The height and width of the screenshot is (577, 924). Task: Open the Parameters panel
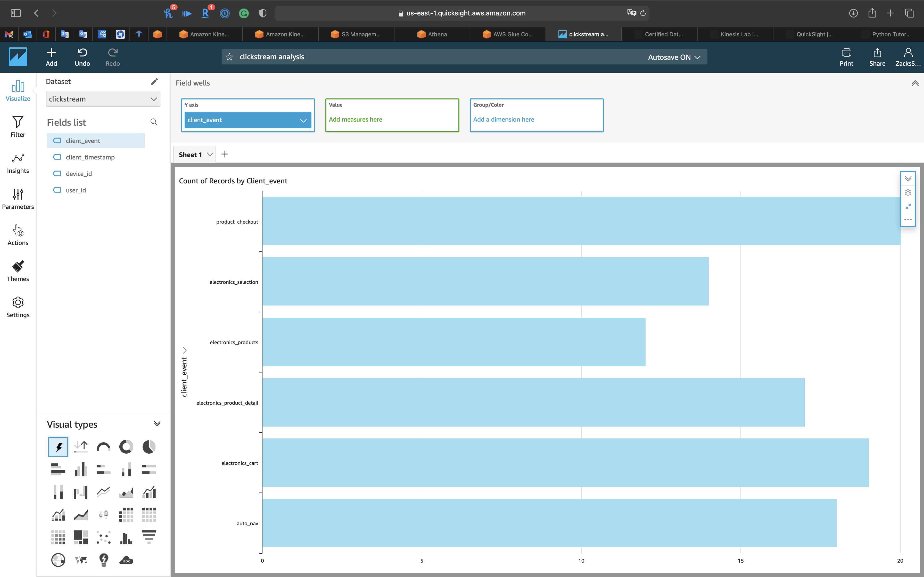pos(18,199)
